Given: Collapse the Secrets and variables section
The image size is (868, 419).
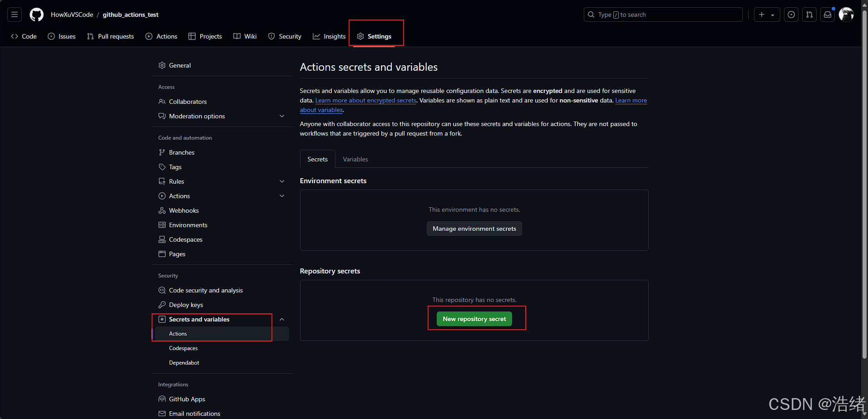Looking at the screenshot, I should (x=282, y=319).
